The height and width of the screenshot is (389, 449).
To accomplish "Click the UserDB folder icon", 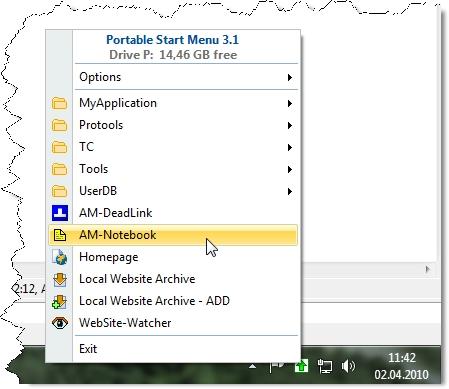I will (x=60, y=191).
